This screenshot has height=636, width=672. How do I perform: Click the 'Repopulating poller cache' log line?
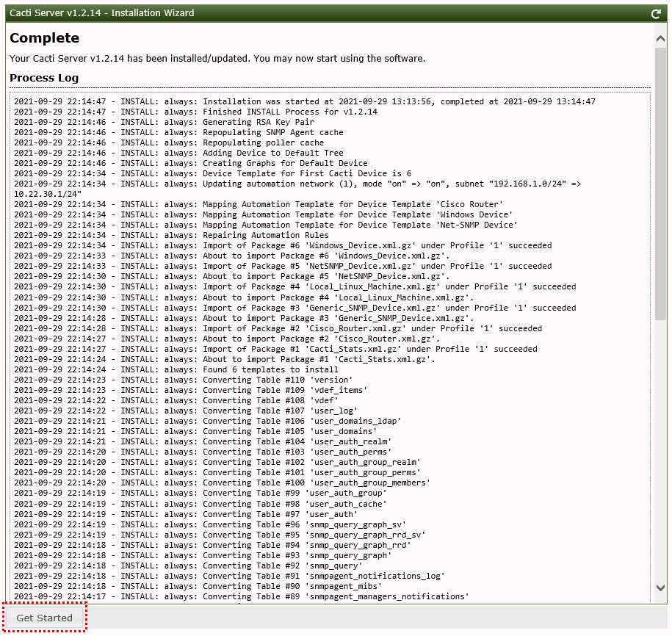pyautogui.click(x=169, y=142)
